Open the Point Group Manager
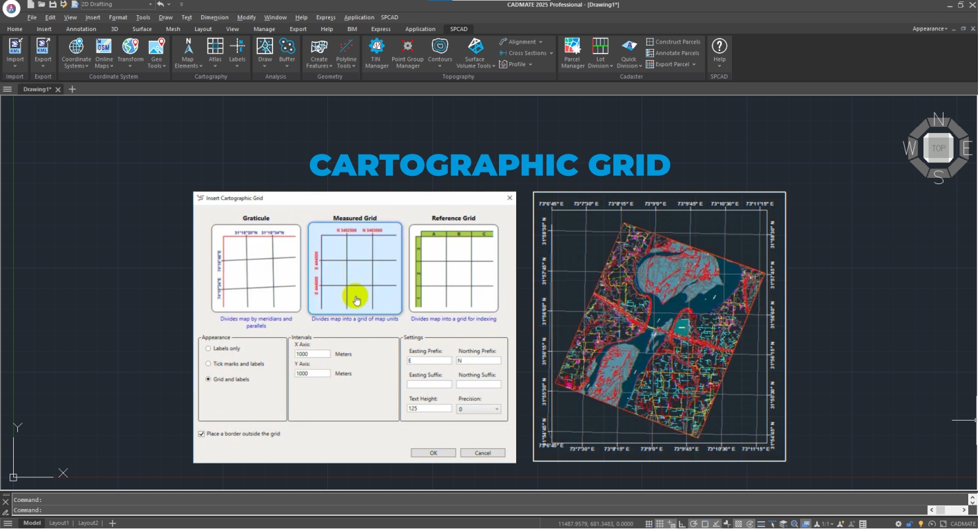 [407, 52]
